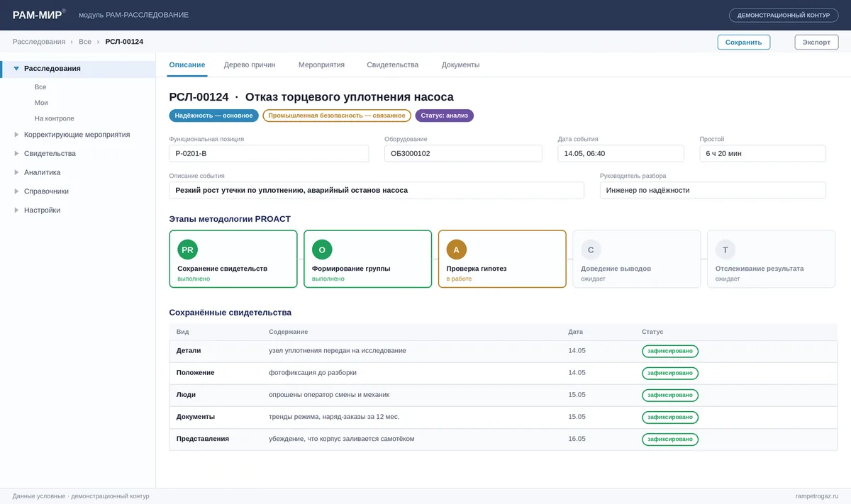Click the Статус column header
Viewport: 851px width, 504px height.
[x=652, y=332]
